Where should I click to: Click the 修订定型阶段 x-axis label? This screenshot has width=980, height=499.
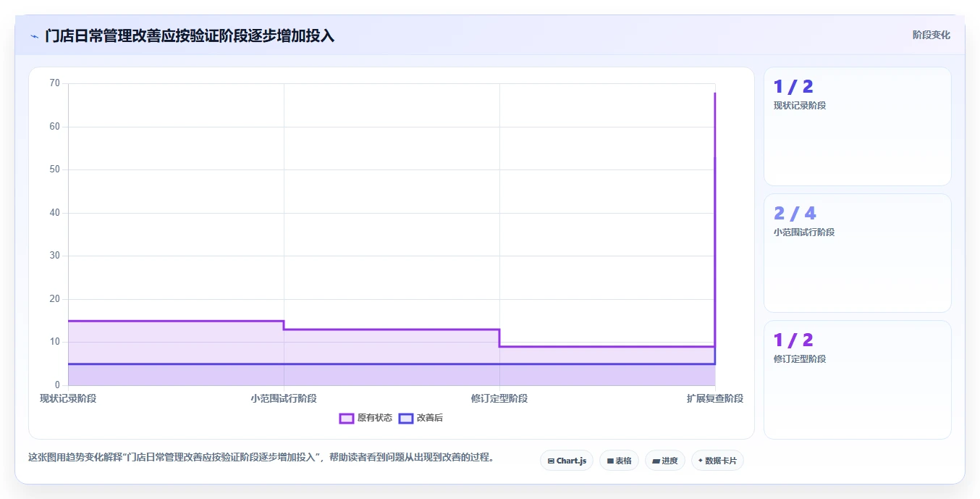tap(499, 398)
